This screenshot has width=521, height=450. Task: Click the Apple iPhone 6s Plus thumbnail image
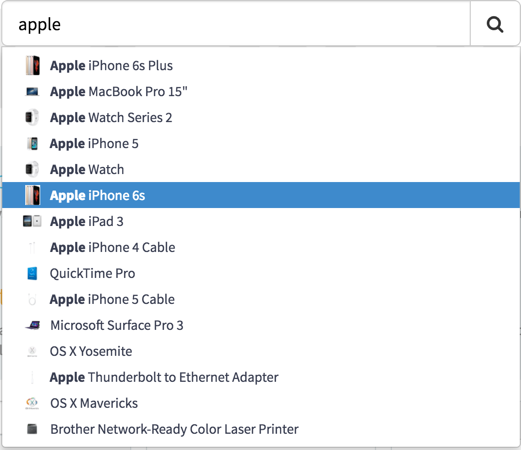(33, 65)
